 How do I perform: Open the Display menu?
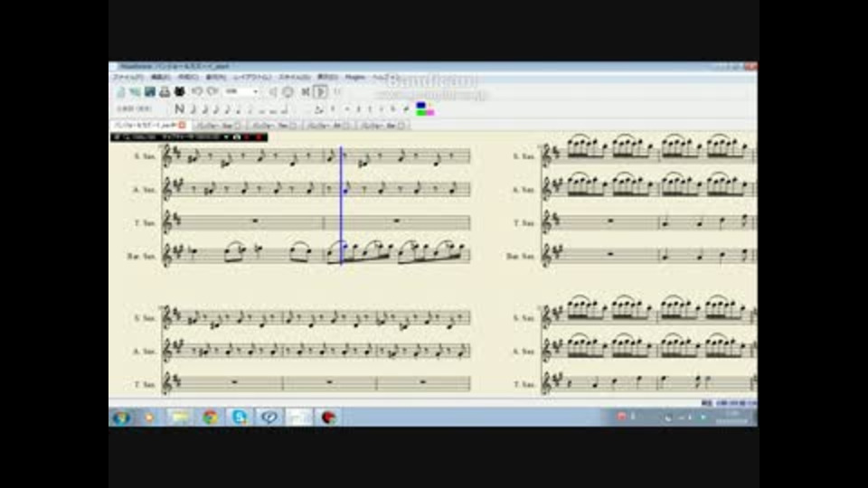tap(327, 78)
